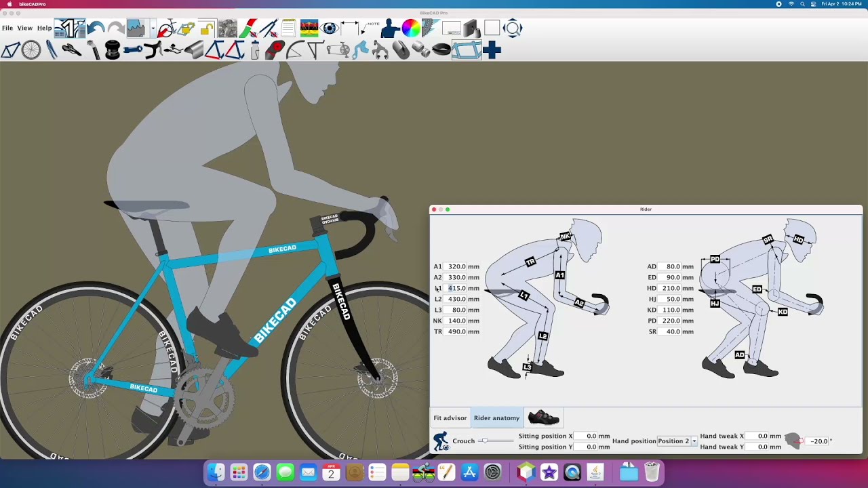Click the yellow padlock lock icon

click(x=207, y=28)
